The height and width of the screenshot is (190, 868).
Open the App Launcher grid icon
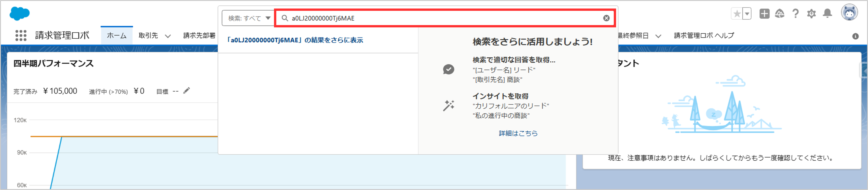click(21, 35)
